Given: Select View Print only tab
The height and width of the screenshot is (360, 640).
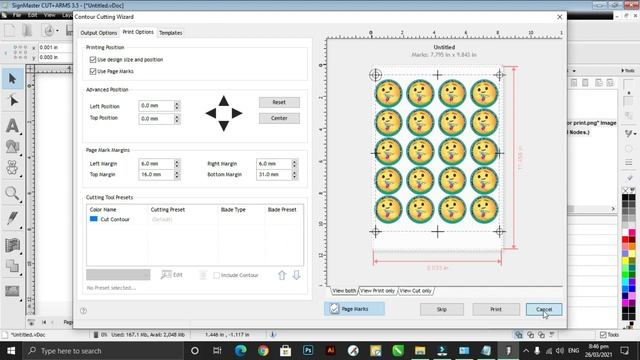Looking at the screenshot, I should pyautogui.click(x=378, y=291).
